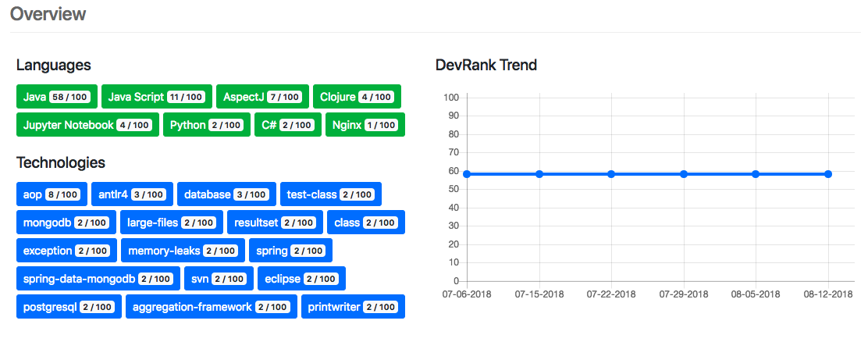Select the C# 2/100 badge

point(288,125)
